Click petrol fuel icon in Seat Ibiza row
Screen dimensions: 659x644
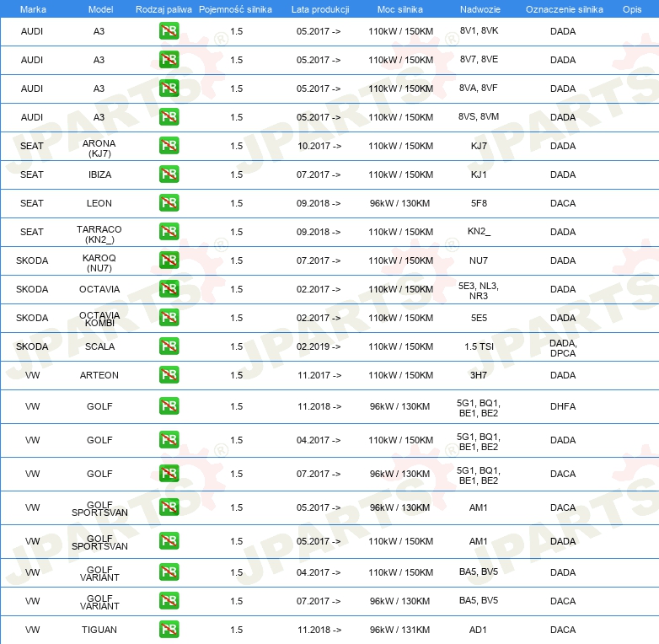169,174
